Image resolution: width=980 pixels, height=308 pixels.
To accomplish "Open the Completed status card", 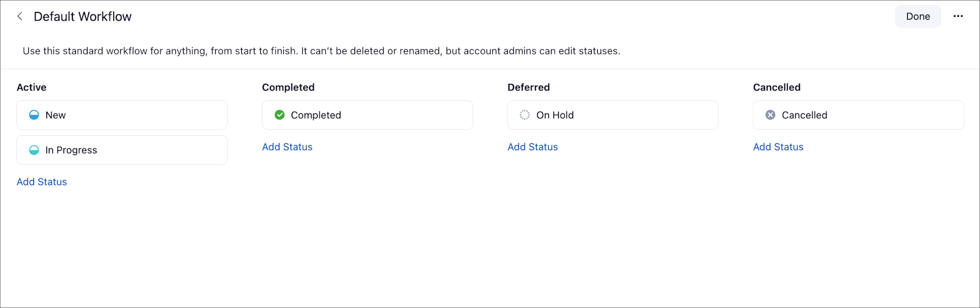I will (367, 115).
